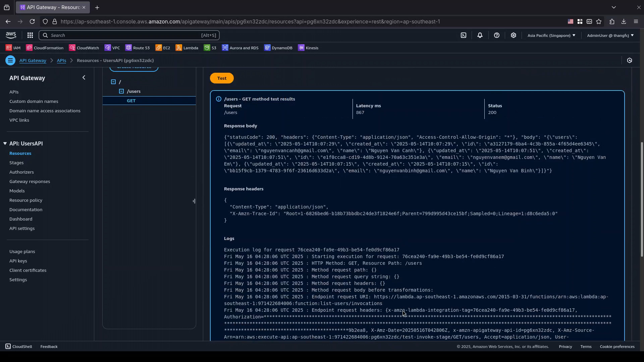Image resolution: width=644 pixels, height=362 pixels.
Task: Open Resource policy in sidebar
Action: click(26, 200)
